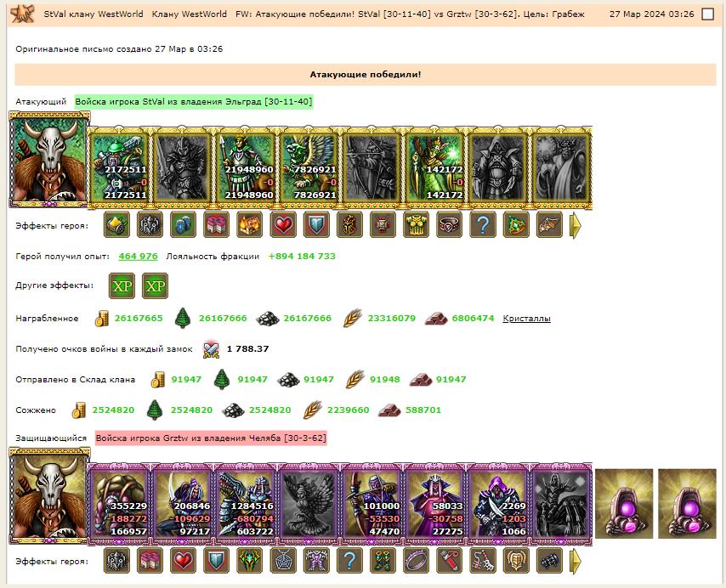This screenshot has height=588, width=726.
Task: Click the question mark icon in defender effects
Action: click(x=349, y=561)
